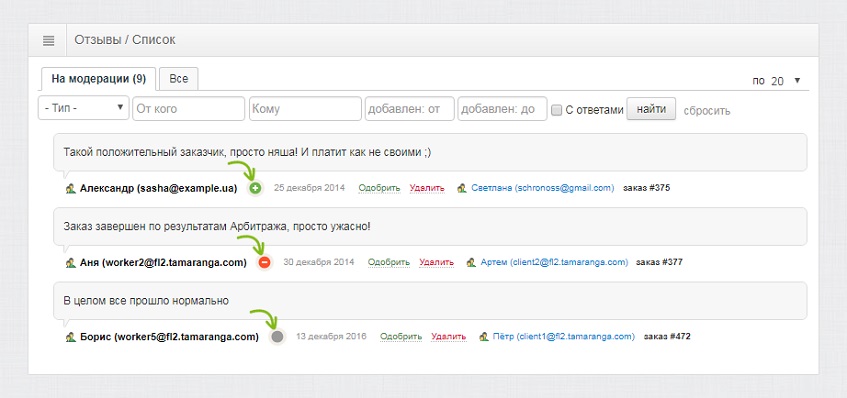Image resolution: width=847 pixels, height=398 pixels.
Task: Click review text 'В целом все прошло нормально'
Action: [x=146, y=301]
